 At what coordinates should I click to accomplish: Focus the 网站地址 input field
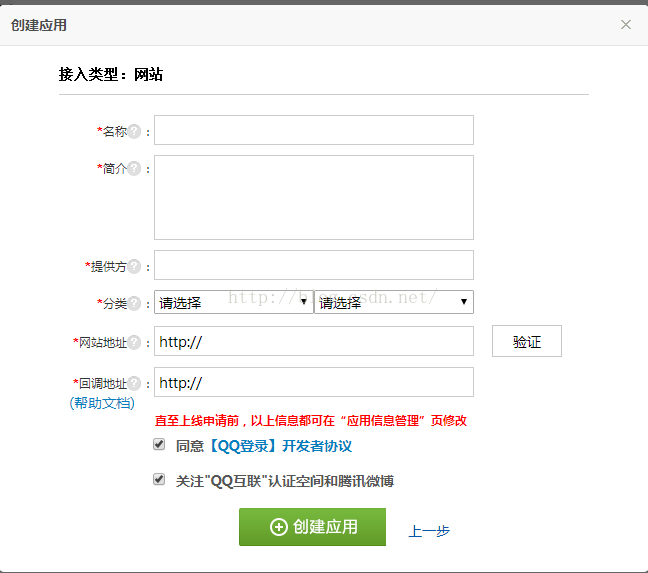[x=314, y=341]
